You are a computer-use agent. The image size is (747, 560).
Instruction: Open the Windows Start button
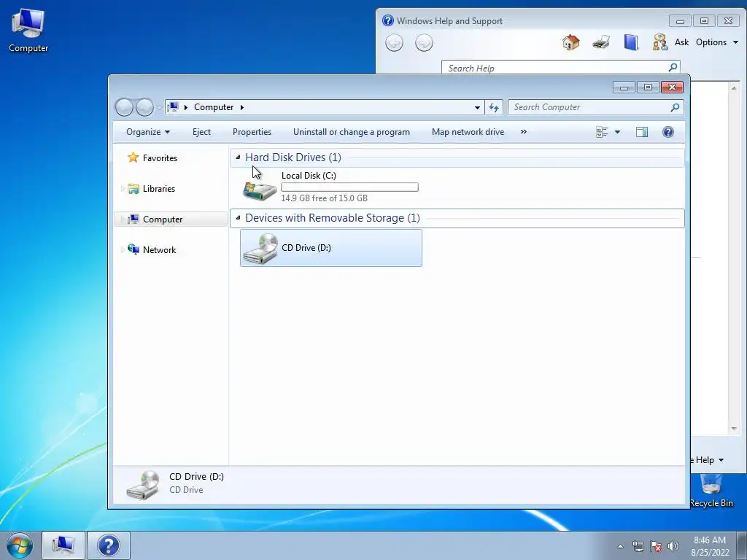(20, 545)
